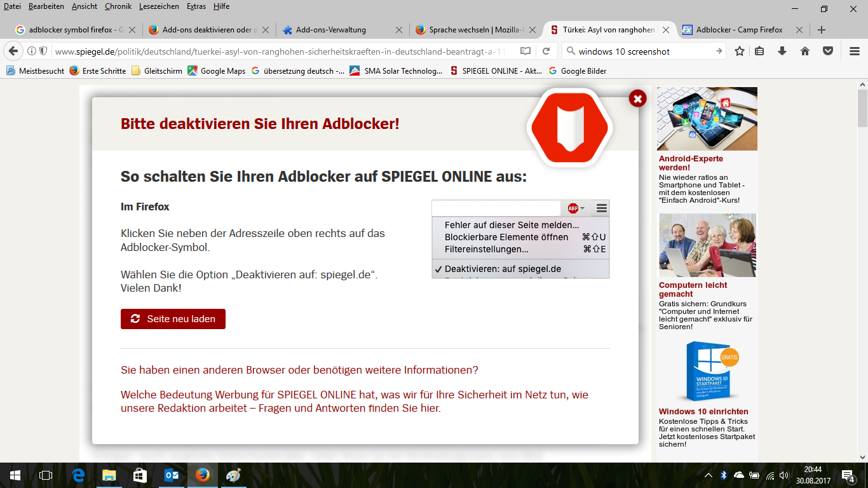Open the volume control in the system tray

[x=783, y=475]
